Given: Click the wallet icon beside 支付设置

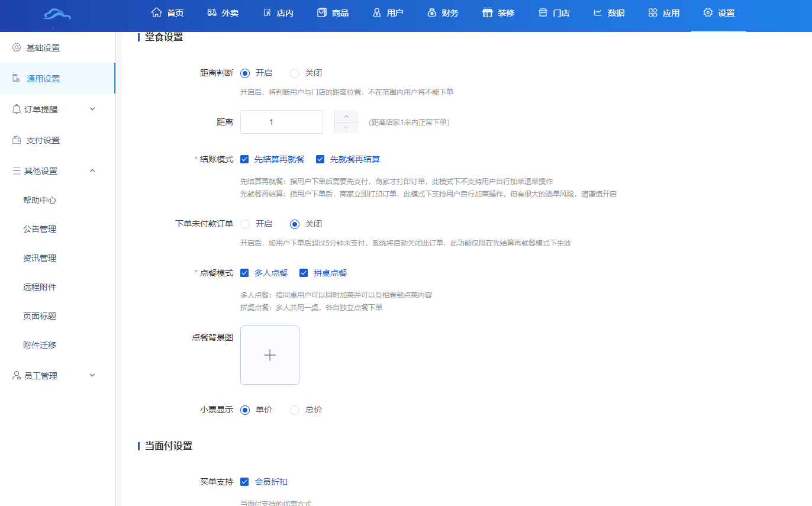Looking at the screenshot, I should coord(17,140).
